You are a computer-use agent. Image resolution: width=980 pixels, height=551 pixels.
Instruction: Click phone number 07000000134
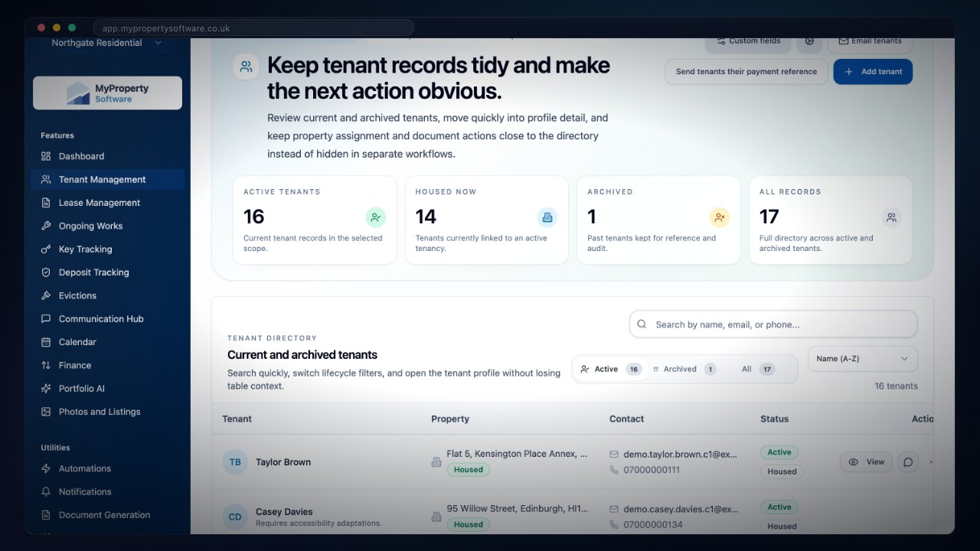(653, 524)
